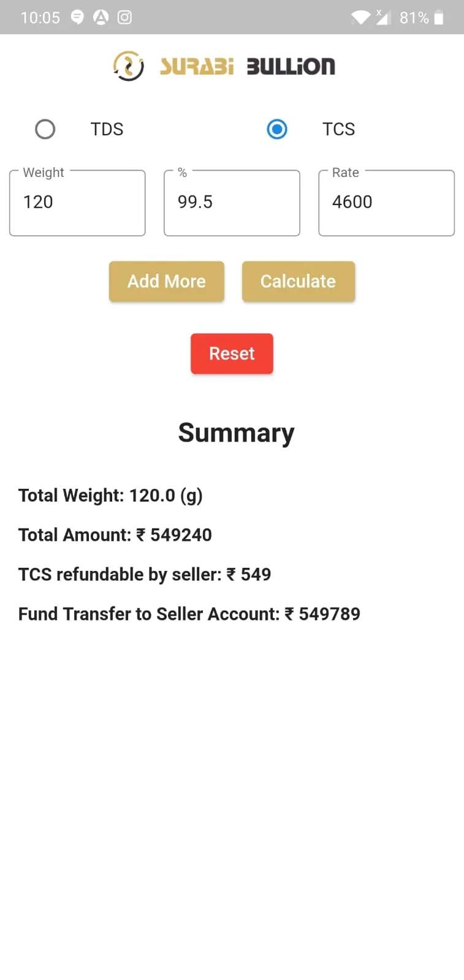
Task: Select the TCS radio button
Action: coord(277,129)
